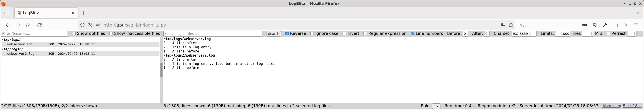Select webserver2.log in file list
The height and width of the screenshot is (110, 644).
21,54
